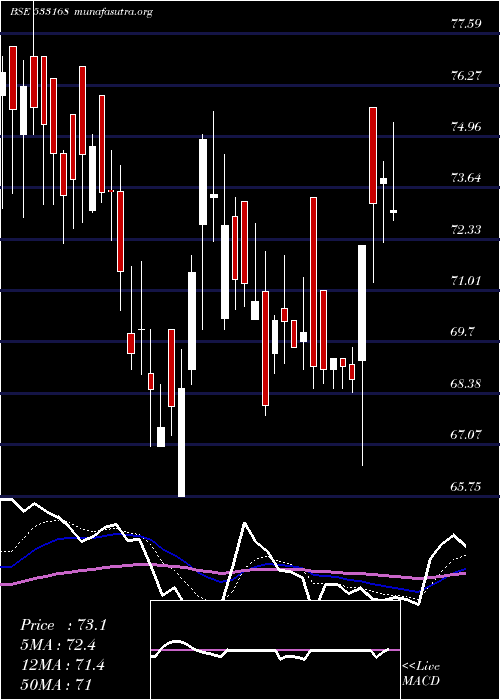
Task: Click the 65.75 price axis label
Action: [467, 487]
